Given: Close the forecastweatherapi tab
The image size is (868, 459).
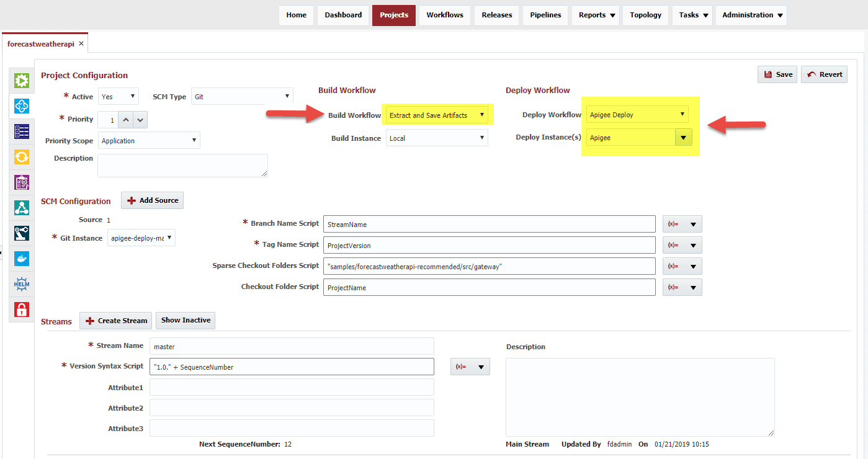Looking at the screenshot, I should coord(81,44).
